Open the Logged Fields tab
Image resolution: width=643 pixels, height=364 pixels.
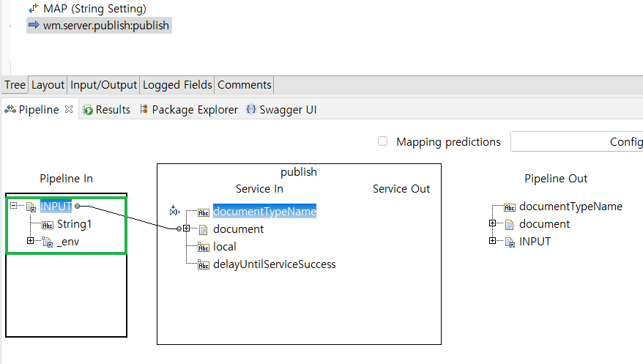pos(177,85)
